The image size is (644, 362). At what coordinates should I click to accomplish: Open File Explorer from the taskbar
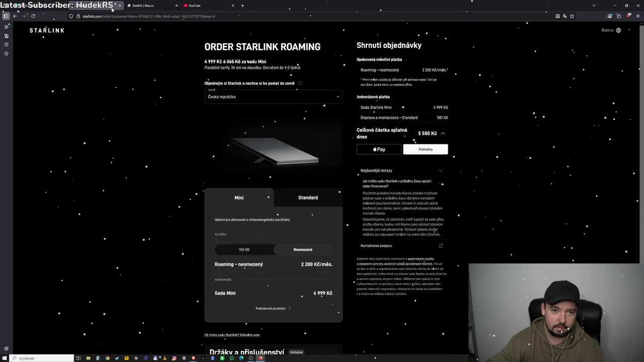[88, 358]
